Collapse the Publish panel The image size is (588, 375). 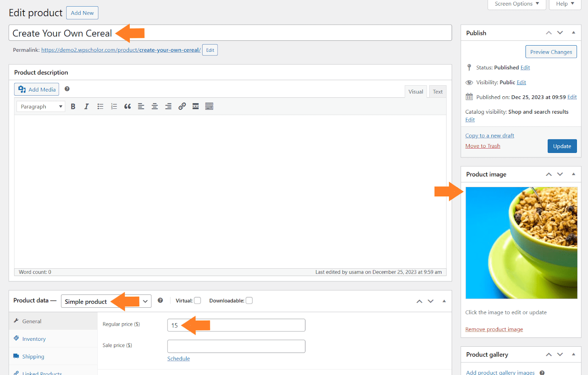574,33
